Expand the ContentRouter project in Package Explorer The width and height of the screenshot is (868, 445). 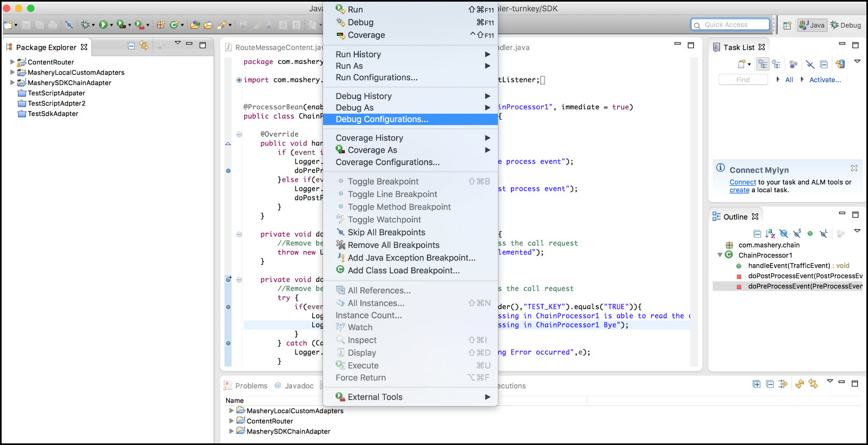point(12,62)
